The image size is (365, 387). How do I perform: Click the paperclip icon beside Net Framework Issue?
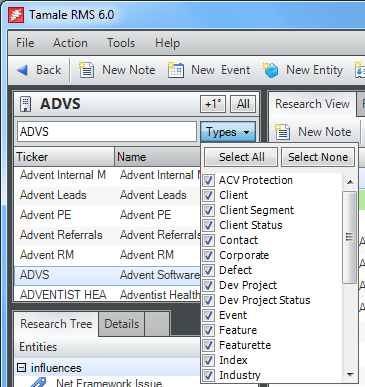coord(38,382)
